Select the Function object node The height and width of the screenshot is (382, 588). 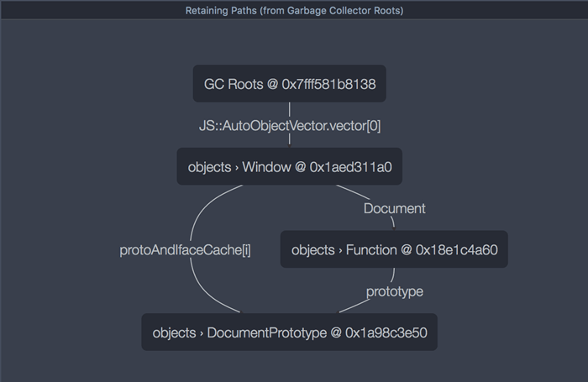coord(393,249)
